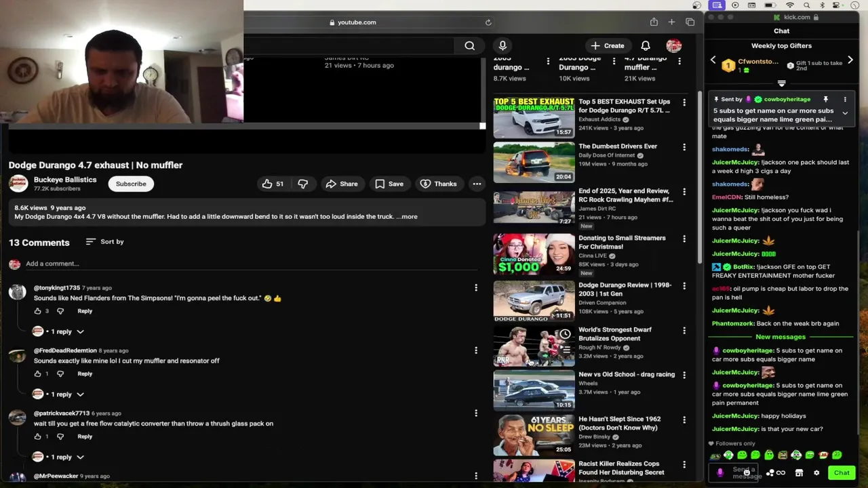Image resolution: width=868 pixels, height=488 pixels.
Task: Open options menu for tonykingt1735 comment
Action: point(476,288)
